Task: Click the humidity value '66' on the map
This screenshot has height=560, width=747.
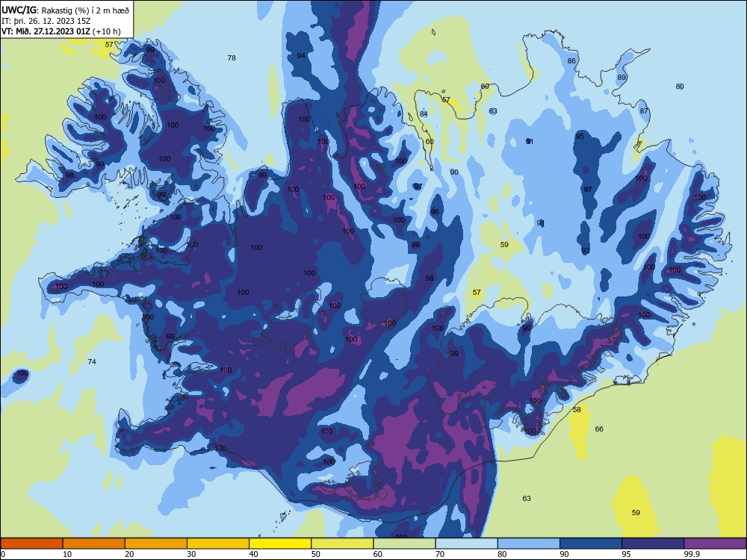Action: tap(599, 429)
